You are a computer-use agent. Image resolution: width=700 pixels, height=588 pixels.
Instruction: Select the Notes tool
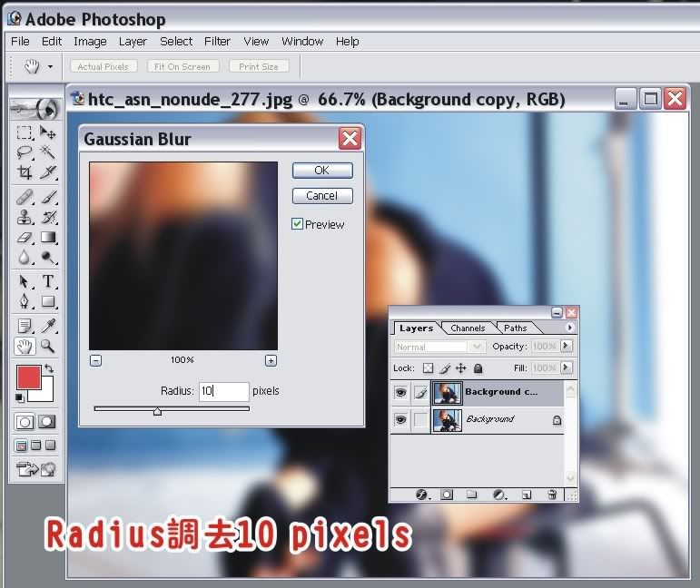(25, 326)
